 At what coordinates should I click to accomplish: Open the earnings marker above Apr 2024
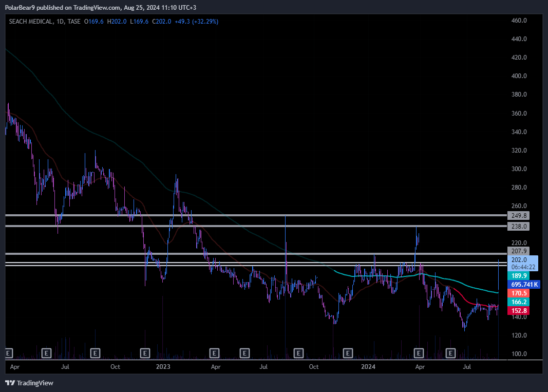pos(419,353)
